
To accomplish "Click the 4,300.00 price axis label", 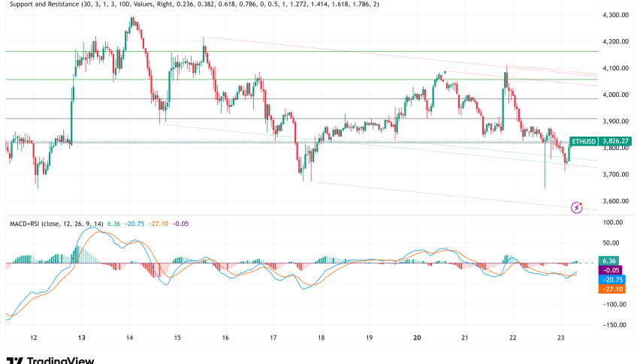I will (617, 15).
